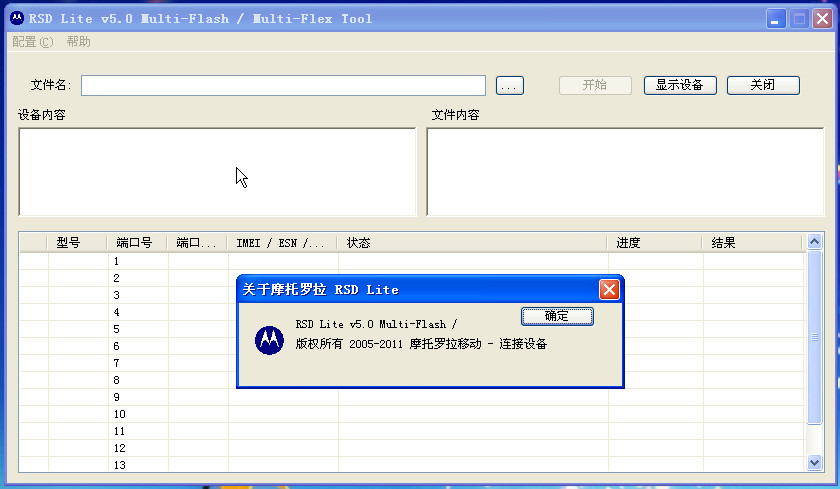This screenshot has height=489, width=840.
Task: Click the 型号 column header
Action: pyautogui.click(x=77, y=243)
